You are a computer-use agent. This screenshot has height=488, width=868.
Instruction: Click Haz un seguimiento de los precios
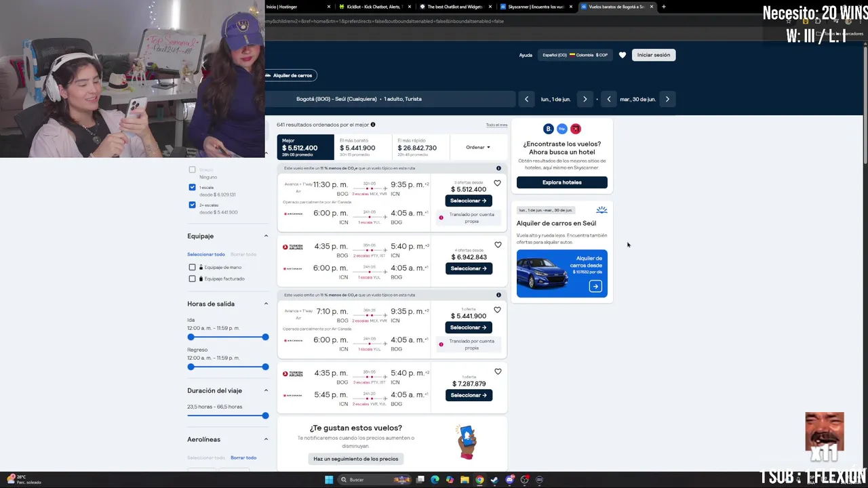[356, 459]
